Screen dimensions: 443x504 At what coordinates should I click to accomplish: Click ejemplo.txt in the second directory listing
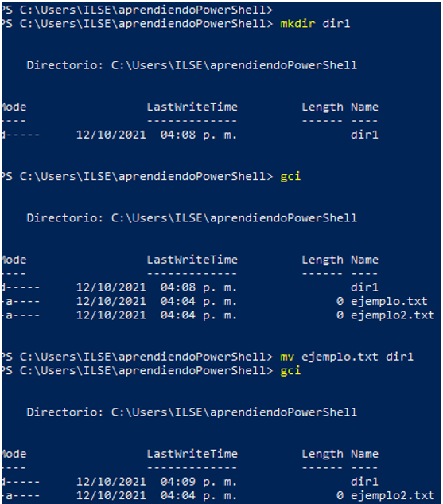click(x=389, y=301)
